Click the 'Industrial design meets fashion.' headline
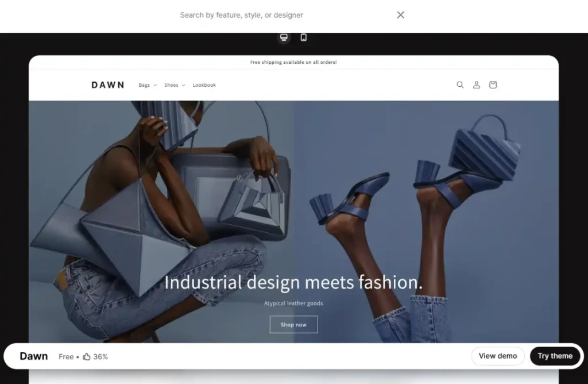 293,282
